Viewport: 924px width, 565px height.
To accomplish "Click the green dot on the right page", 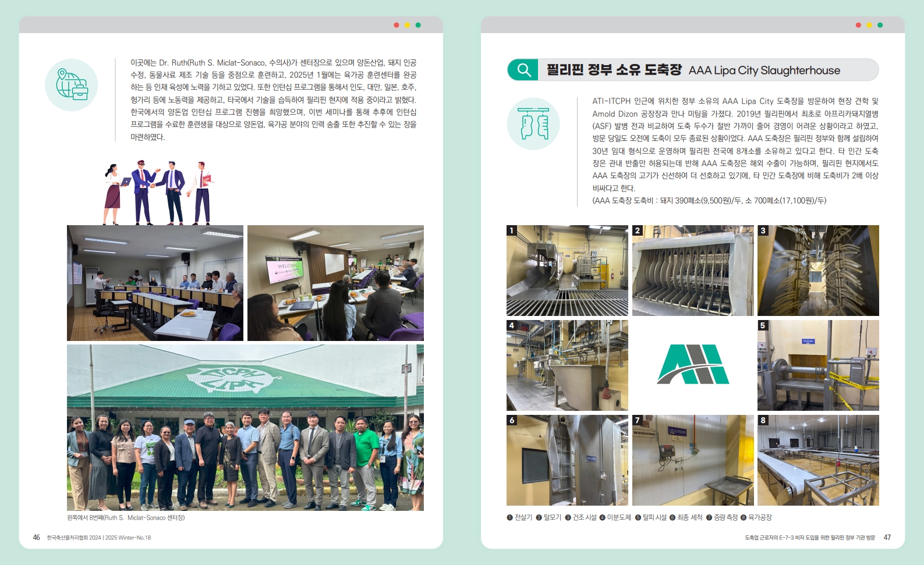I will click(x=880, y=25).
